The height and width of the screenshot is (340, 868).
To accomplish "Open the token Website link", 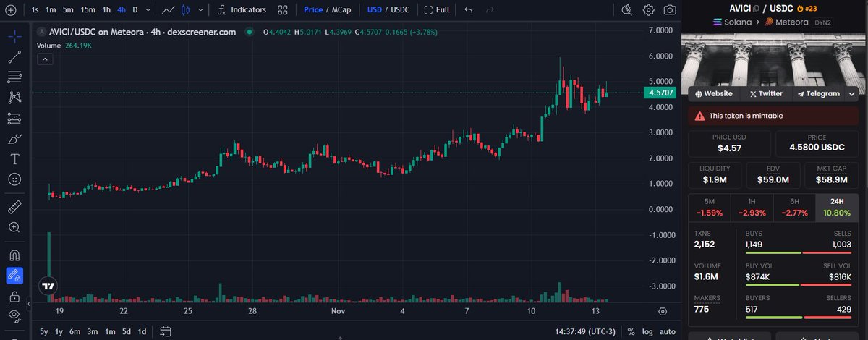I will 714,93.
